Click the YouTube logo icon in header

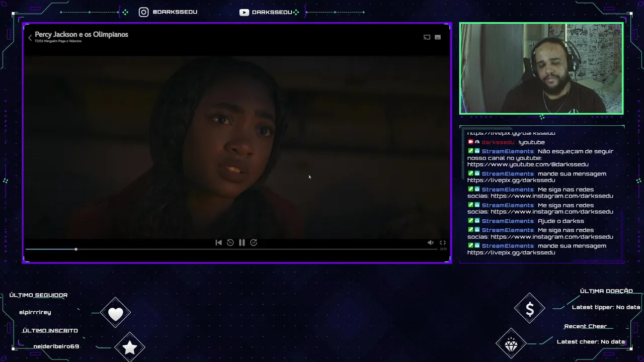tap(244, 12)
